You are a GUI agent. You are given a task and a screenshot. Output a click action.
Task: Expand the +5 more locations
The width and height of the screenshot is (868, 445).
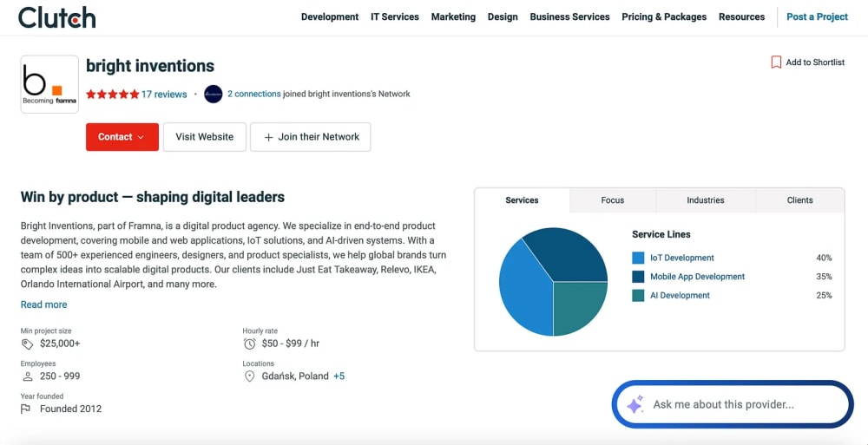[339, 376]
